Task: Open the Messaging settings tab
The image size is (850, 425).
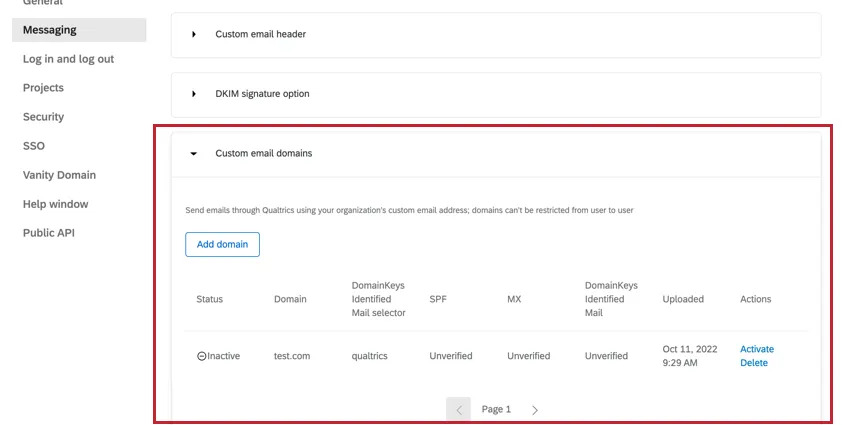Action: (x=50, y=30)
